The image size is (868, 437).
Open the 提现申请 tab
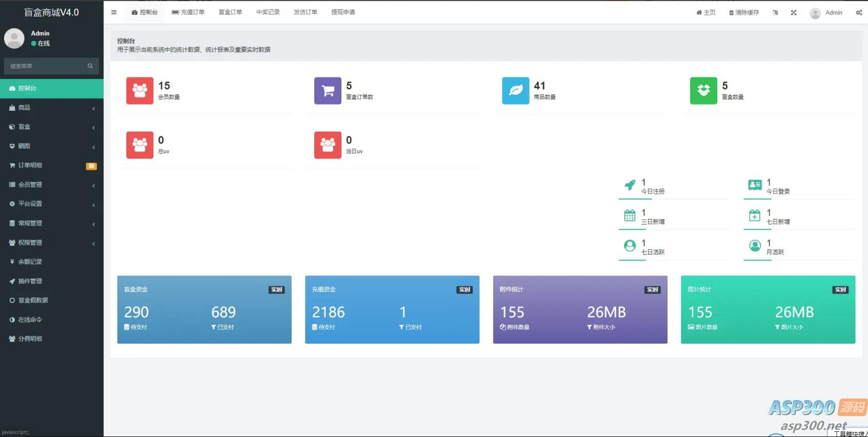click(343, 12)
